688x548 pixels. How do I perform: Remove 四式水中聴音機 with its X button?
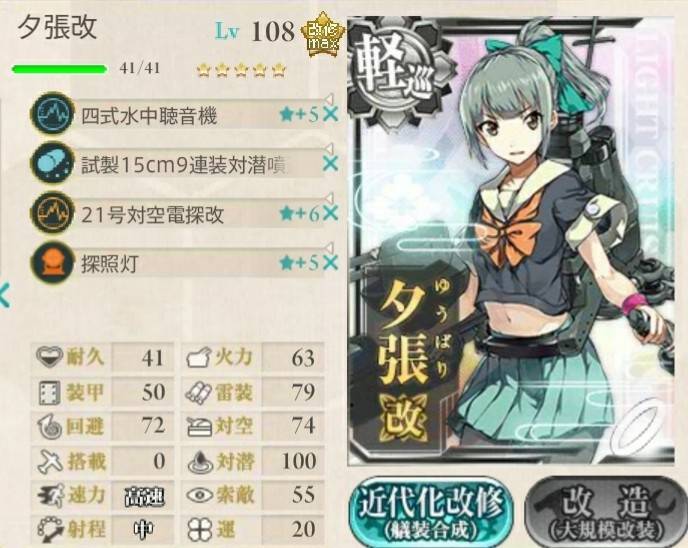click(x=330, y=115)
